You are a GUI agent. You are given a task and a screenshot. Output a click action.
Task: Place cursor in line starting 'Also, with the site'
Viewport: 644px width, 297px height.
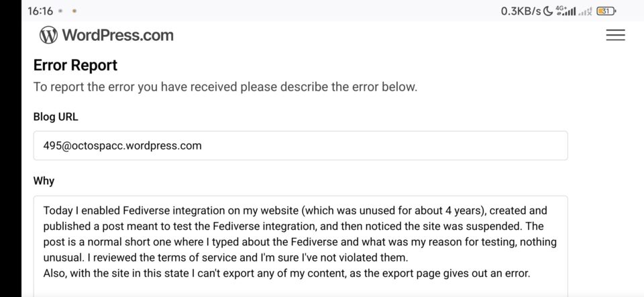point(286,274)
